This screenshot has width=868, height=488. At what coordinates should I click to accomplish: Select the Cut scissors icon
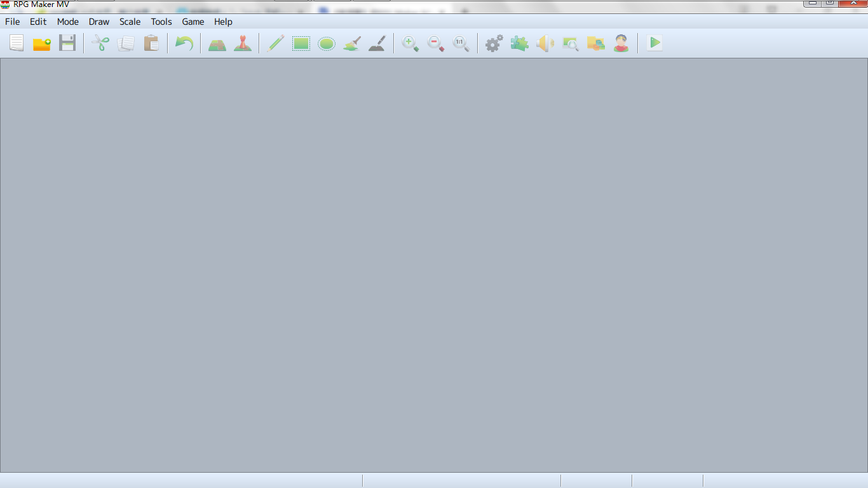click(x=100, y=43)
